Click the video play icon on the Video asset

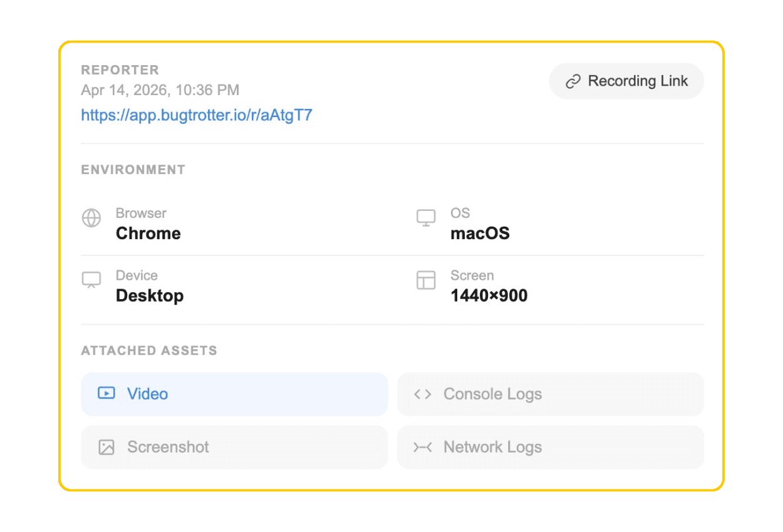click(106, 394)
